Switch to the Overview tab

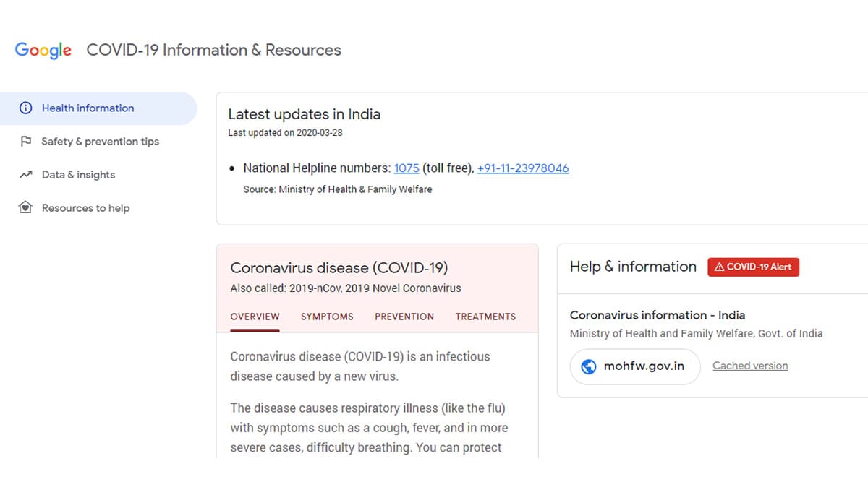tap(255, 317)
